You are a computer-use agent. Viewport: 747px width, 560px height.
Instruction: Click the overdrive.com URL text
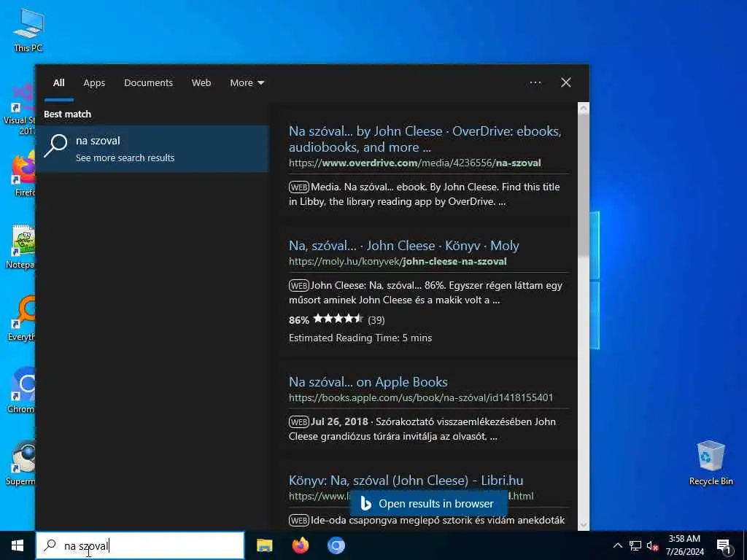414,163
